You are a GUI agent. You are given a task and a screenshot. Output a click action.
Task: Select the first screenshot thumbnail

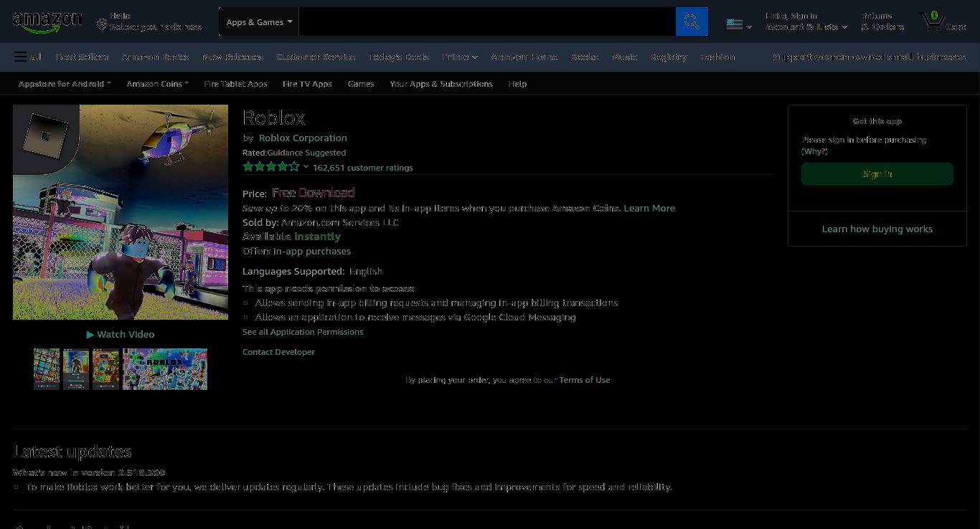click(47, 369)
